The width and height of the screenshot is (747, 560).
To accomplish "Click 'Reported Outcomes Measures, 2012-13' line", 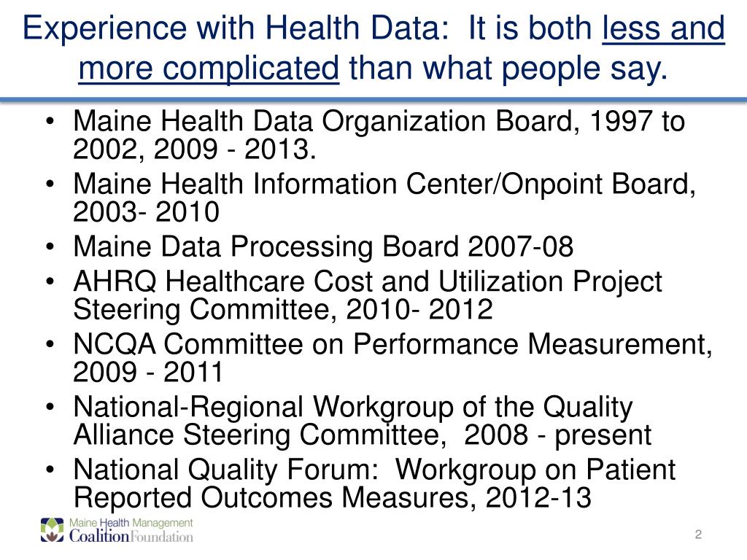I will [x=332, y=497].
